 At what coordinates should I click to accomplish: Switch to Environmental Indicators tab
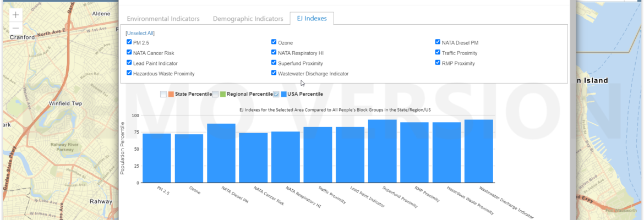coord(163,19)
